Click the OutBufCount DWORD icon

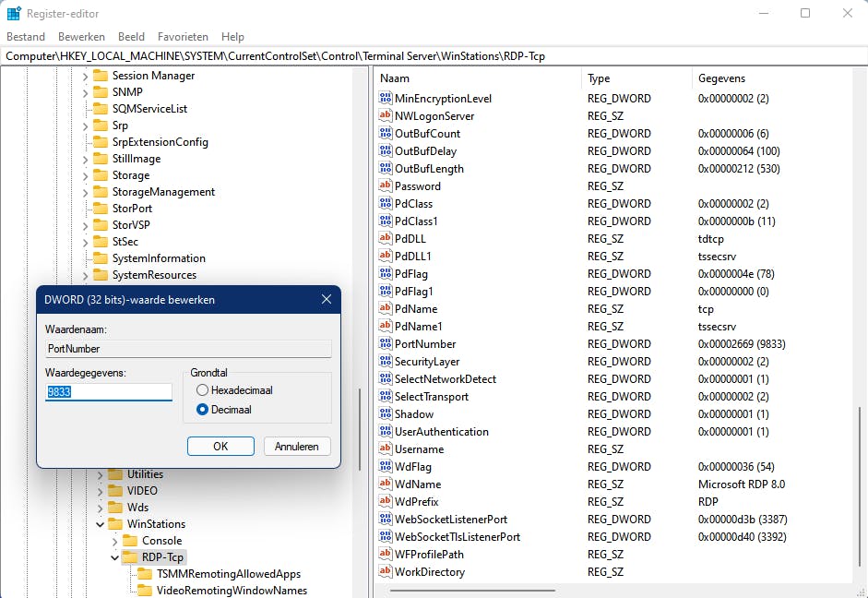[386, 134]
